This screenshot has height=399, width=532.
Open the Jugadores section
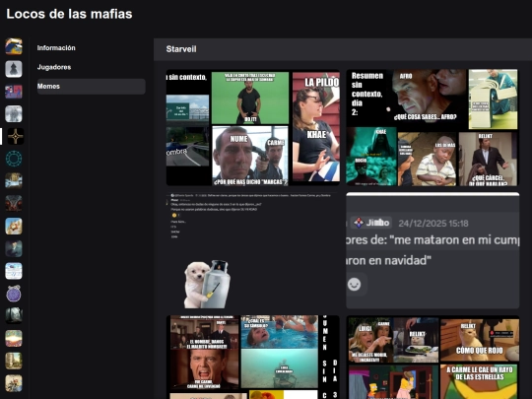click(92, 67)
